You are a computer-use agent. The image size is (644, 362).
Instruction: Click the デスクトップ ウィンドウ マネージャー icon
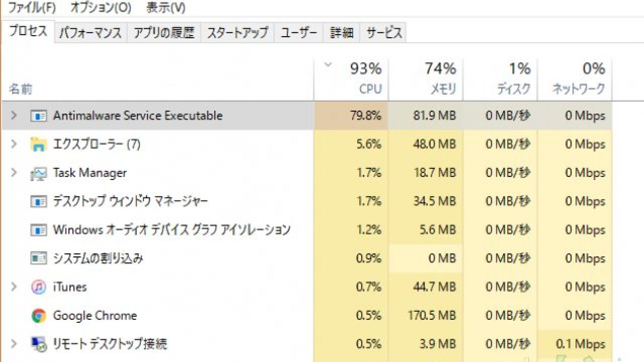click(x=39, y=202)
